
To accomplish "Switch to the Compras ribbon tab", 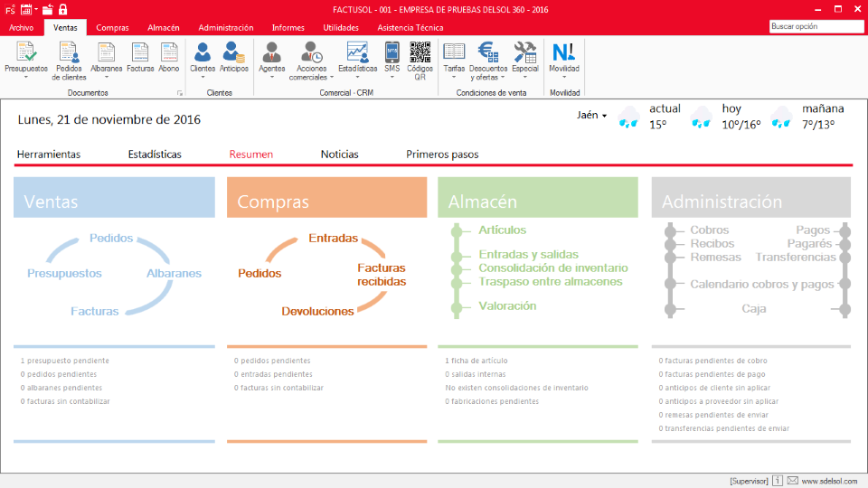I will pos(112,28).
